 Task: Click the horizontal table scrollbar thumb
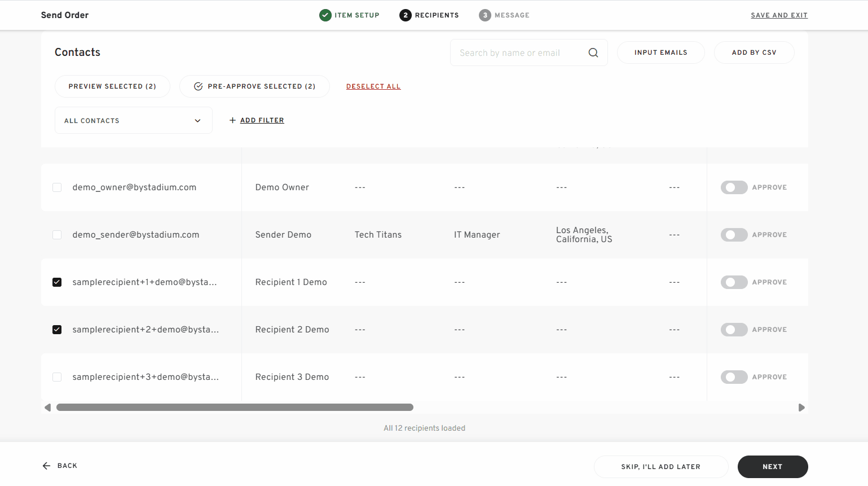pyautogui.click(x=235, y=408)
